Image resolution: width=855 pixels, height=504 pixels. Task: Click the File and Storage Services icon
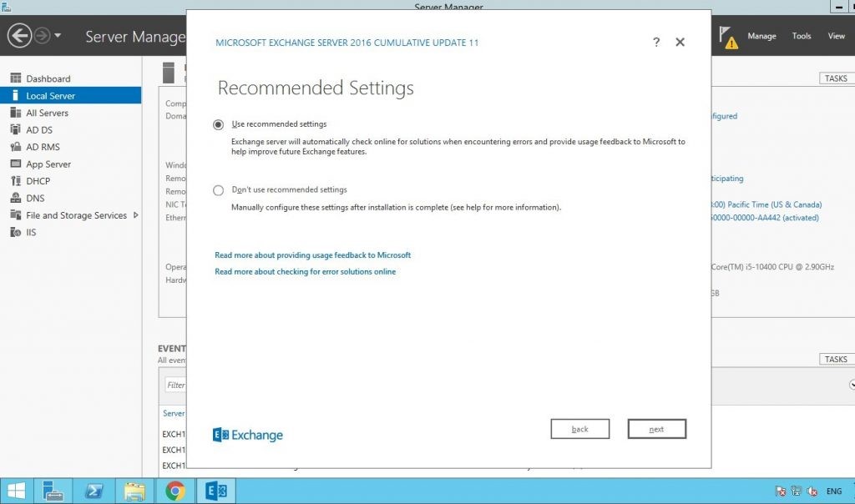tap(16, 215)
